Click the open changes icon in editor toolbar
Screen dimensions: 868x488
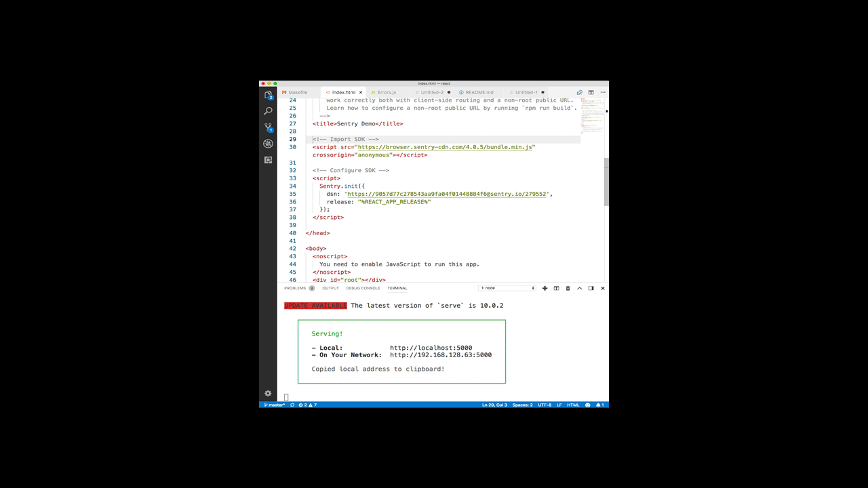[579, 92]
